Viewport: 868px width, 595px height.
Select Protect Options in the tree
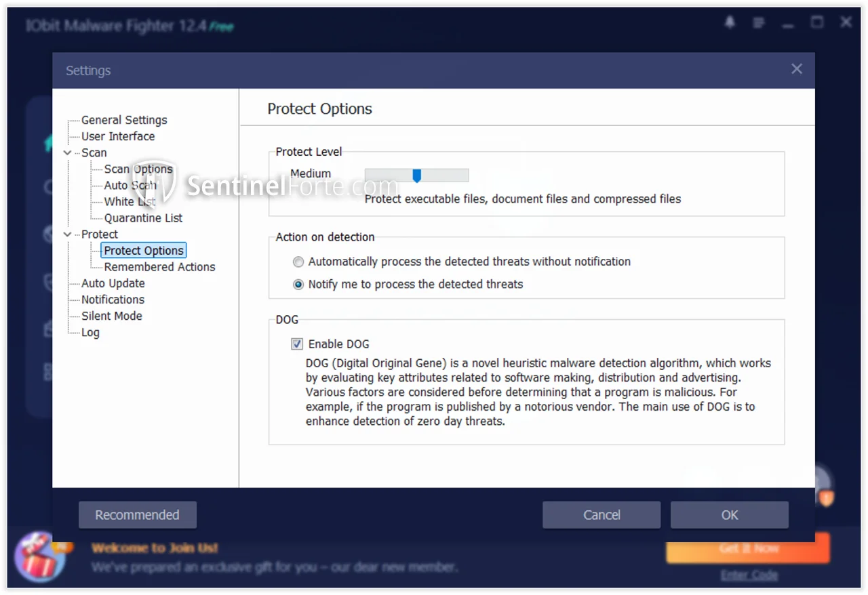[144, 250]
